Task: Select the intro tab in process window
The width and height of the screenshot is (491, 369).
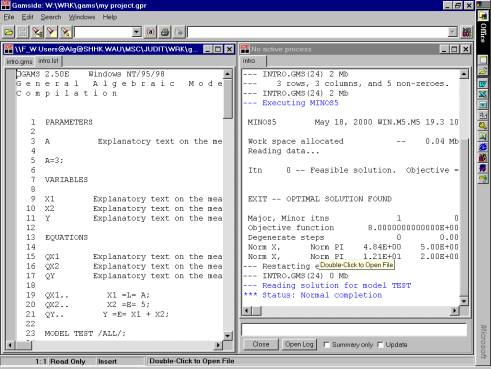Action: [x=254, y=61]
